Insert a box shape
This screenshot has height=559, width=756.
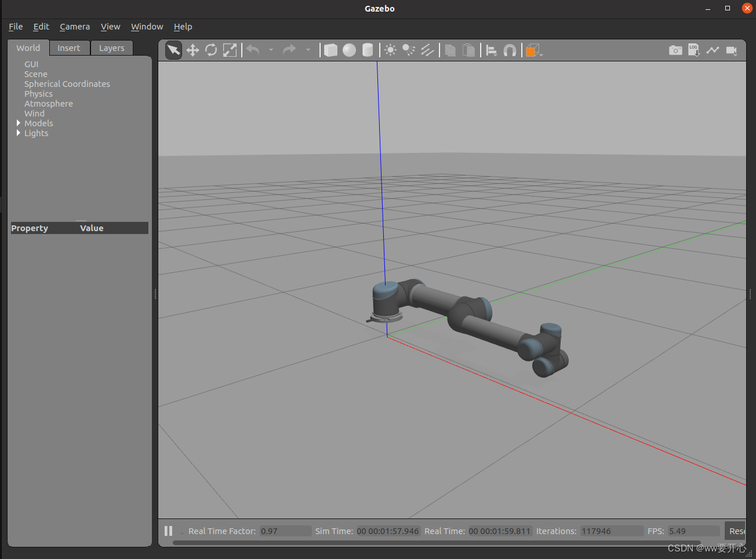click(330, 50)
